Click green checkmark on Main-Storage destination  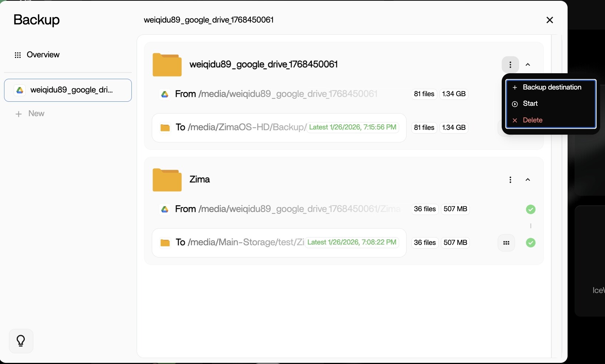point(531,243)
